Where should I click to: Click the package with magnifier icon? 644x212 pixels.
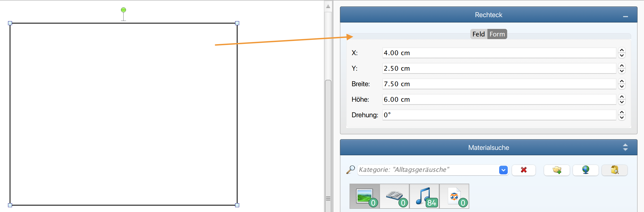tap(614, 170)
